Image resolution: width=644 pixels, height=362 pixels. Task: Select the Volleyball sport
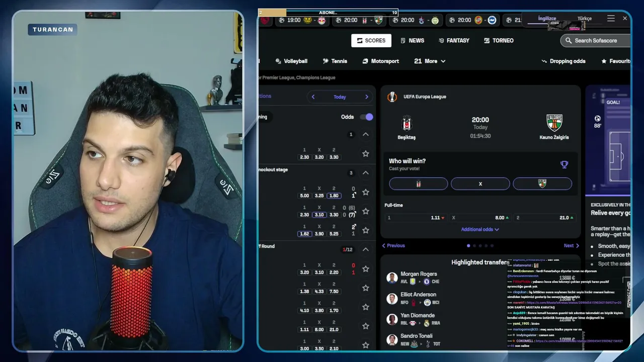[x=291, y=61]
